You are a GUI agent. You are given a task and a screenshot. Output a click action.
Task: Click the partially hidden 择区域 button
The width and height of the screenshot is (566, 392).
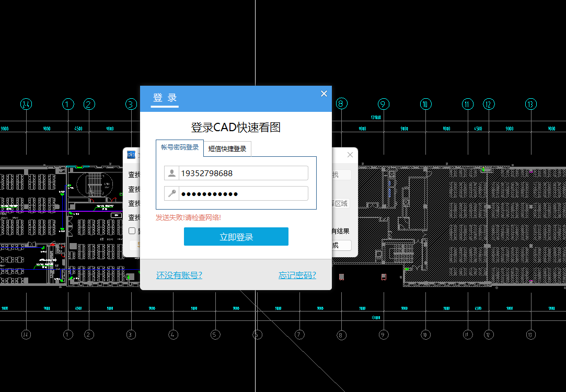point(340,203)
